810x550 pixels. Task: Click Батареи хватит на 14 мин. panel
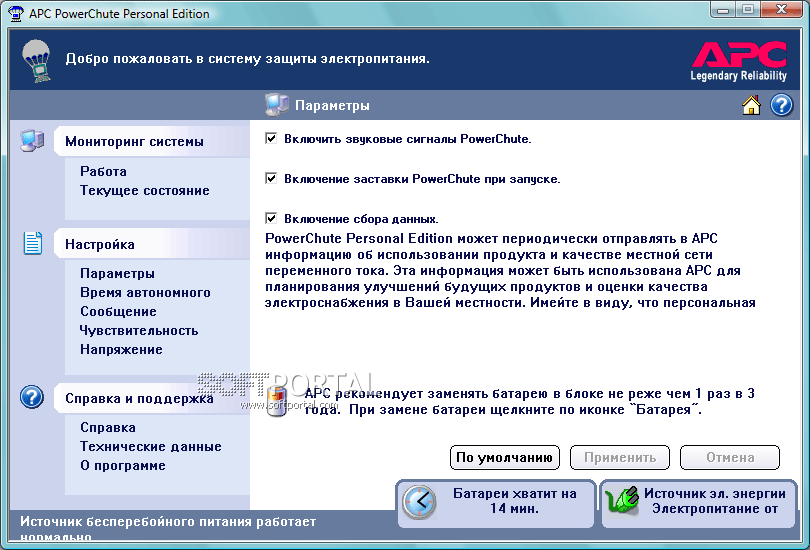pyautogui.click(x=496, y=503)
